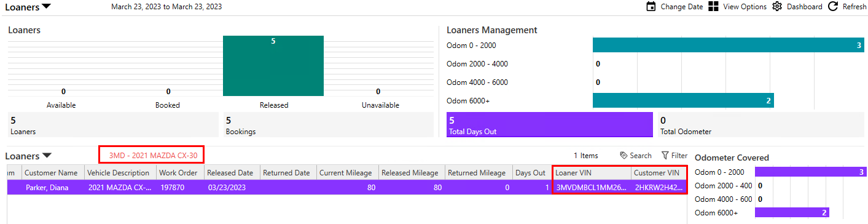Image resolution: width=868 pixels, height=224 pixels.
Task: Select the Total Odometer tile
Action: click(x=761, y=124)
